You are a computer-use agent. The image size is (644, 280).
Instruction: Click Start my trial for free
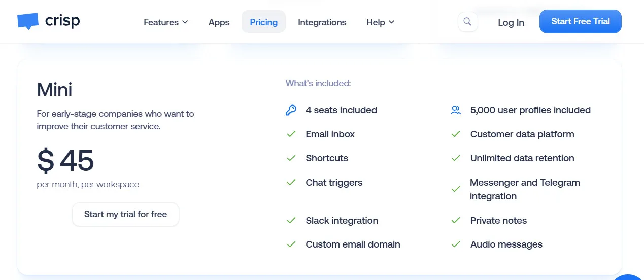[x=125, y=214]
